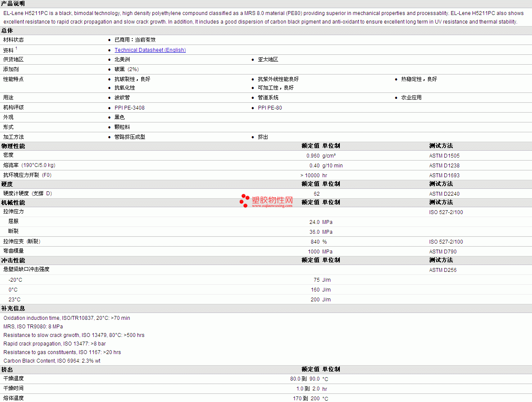Select the 补充信息 section header
The height and width of the screenshot is (402, 532).
[13, 308]
